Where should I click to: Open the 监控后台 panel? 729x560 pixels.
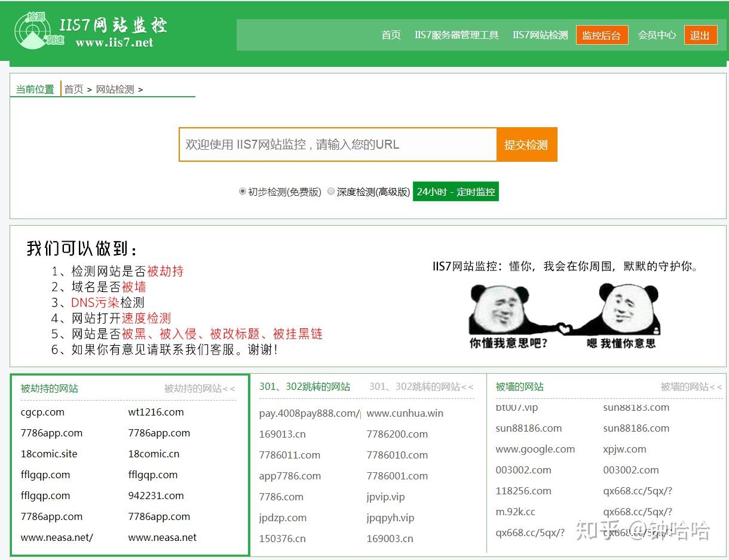tap(602, 35)
